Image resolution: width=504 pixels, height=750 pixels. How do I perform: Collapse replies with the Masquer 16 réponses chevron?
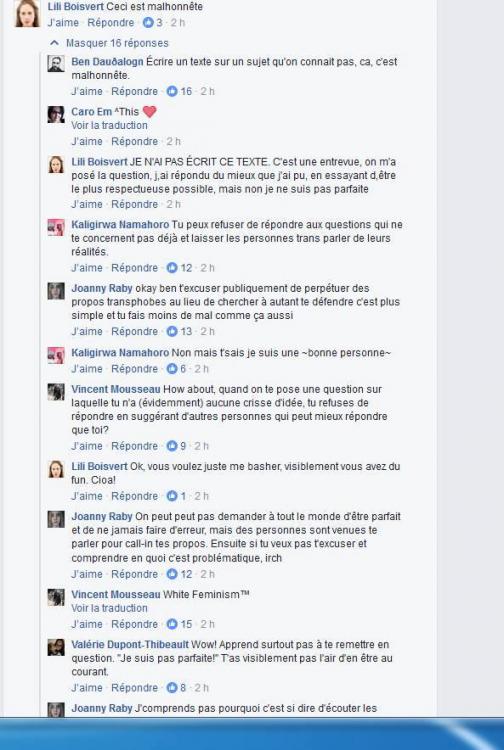(55, 43)
